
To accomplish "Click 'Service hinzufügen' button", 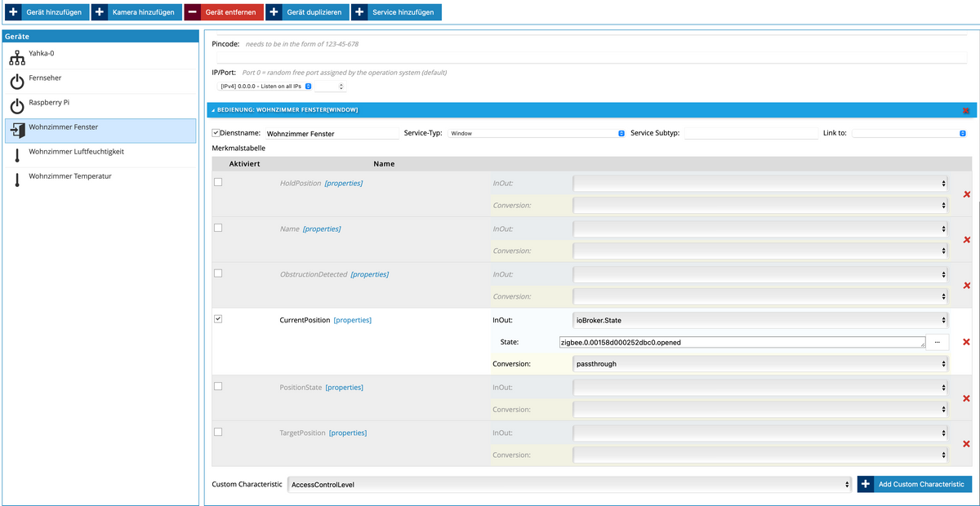I will click(396, 12).
